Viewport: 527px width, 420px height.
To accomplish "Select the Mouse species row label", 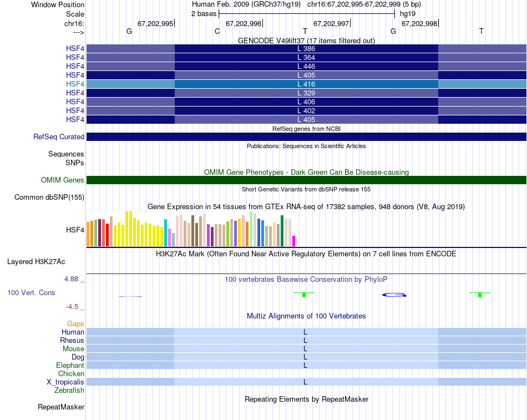I will click(73, 349).
